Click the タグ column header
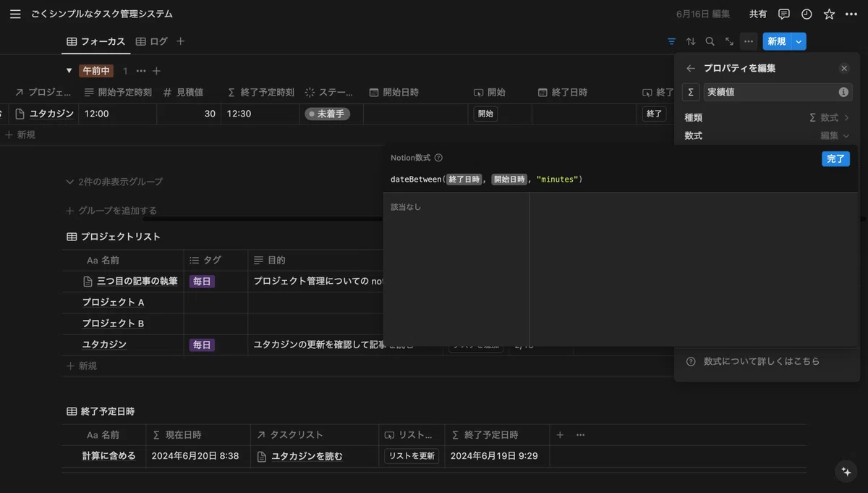 [x=216, y=260]
